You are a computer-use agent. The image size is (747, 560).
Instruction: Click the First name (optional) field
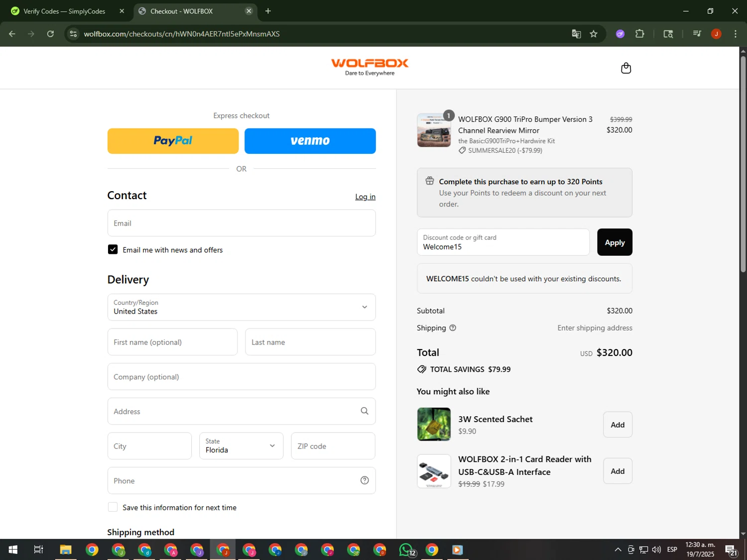172,342
